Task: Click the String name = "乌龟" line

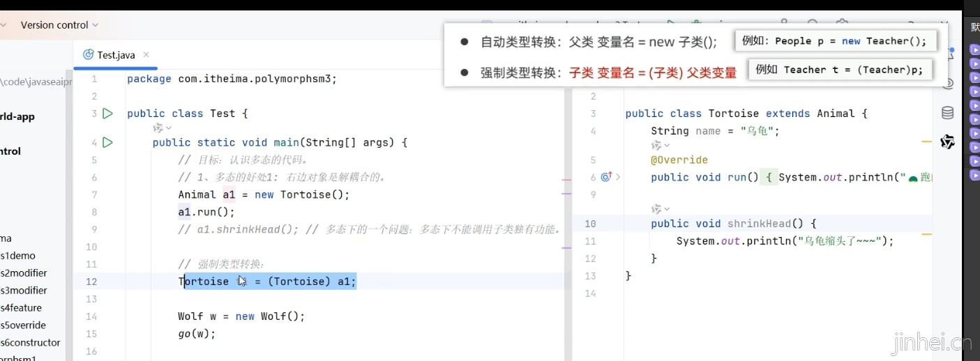Action: coord(715,131)
